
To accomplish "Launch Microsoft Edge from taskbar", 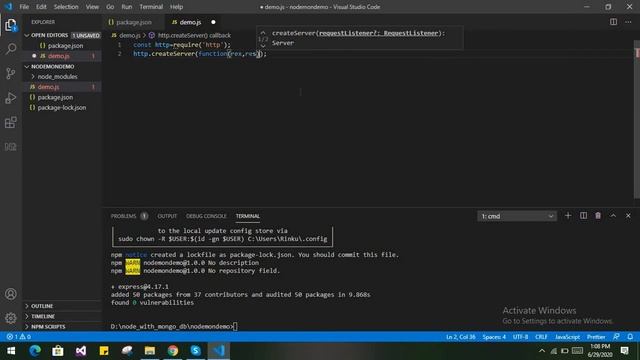I will (35, 351).
